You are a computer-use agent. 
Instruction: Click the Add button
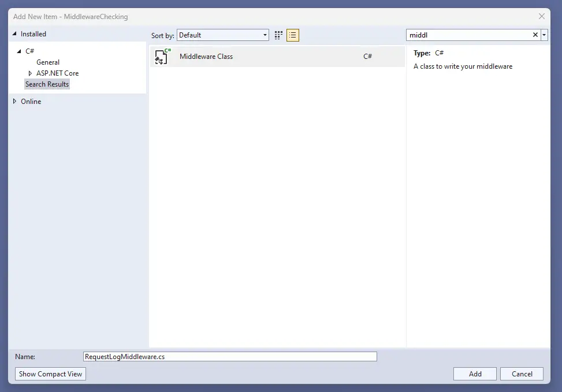pyautogui.click(x=474, y=374)
